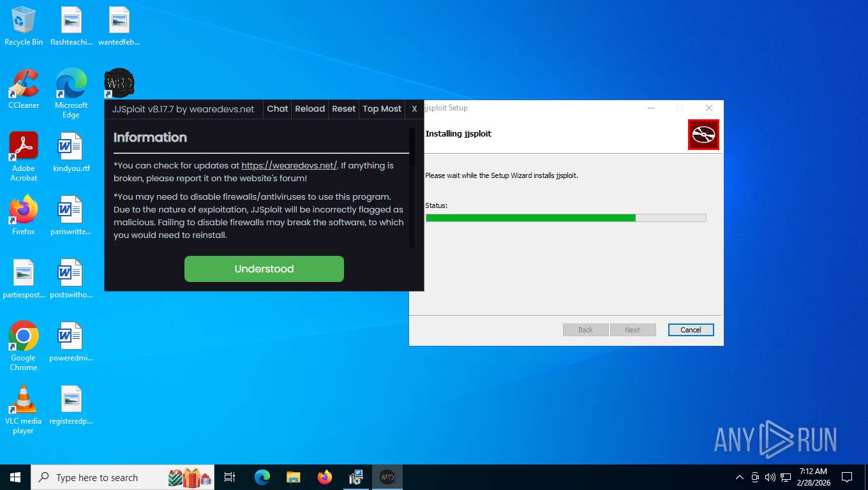The width and height of the screenshot is (868, 490).
Task: Select the WRD JJSploit desktop icon
Action: pos(119,83)
